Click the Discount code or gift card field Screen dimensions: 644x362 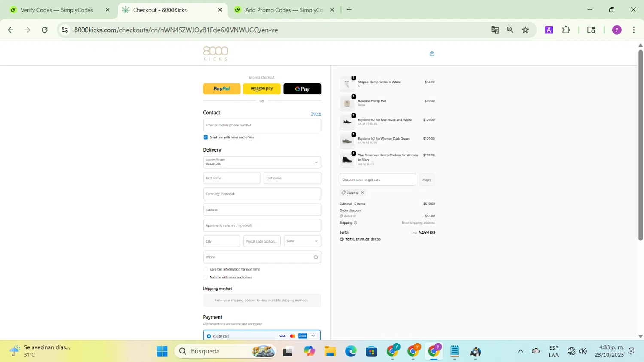[x=378, y=179]
